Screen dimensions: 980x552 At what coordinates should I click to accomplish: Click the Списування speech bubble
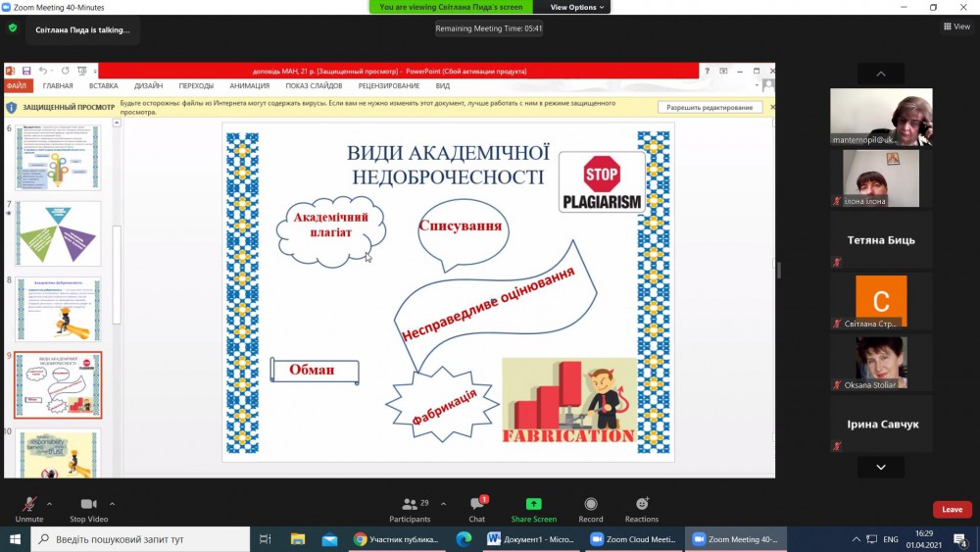[463, 233]
